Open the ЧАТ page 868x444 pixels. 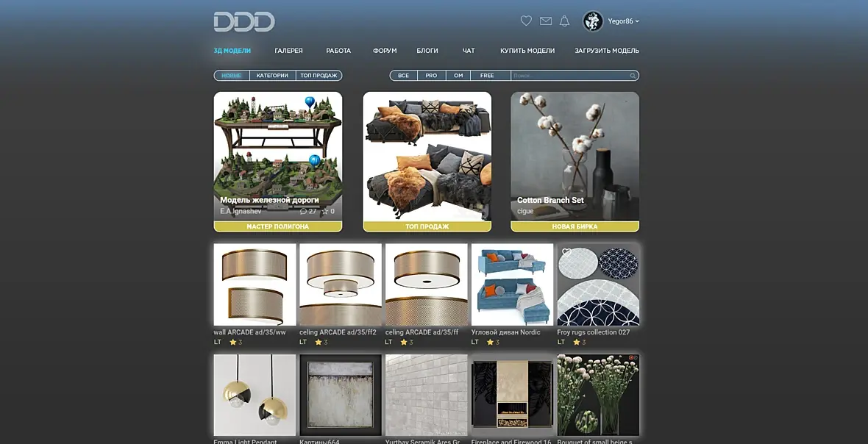[469, 50]
